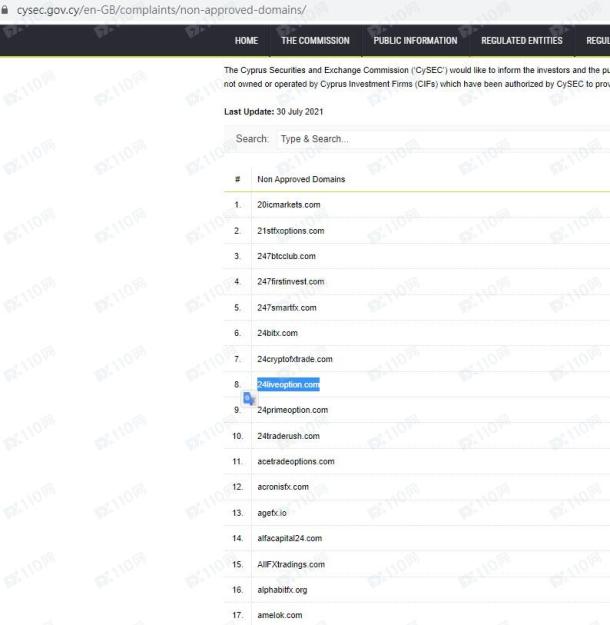The image size is (610, 625).
Task: Click agefx.io domain
Action: click(x=272, y=513)
